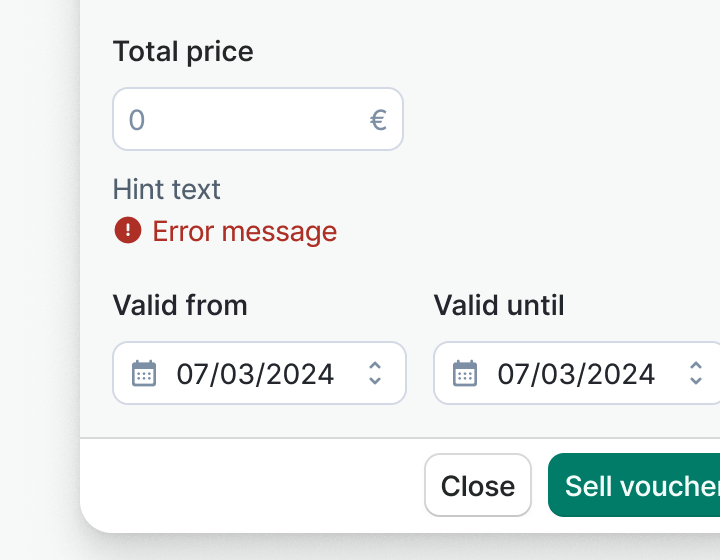Click the Total price label
The height and width of the screenshot is (560, 720).
pos(183,52)
